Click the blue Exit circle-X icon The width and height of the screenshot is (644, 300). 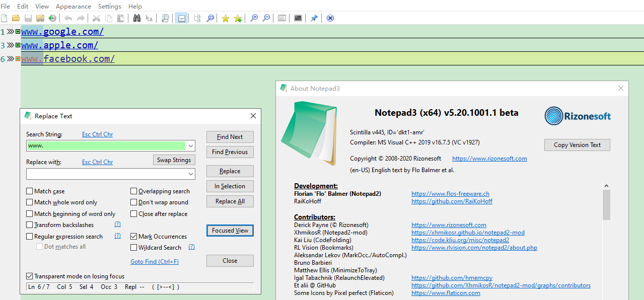(330, 18)
